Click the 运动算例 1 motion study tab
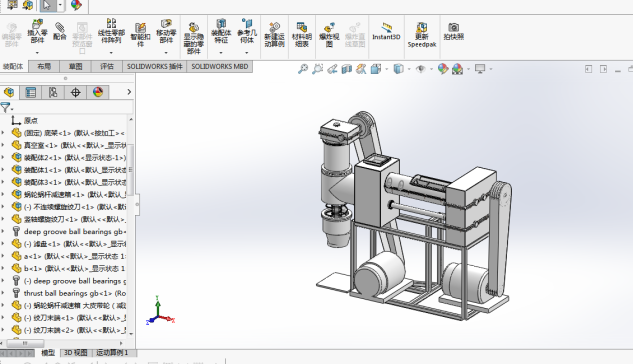 click(112, 353)
